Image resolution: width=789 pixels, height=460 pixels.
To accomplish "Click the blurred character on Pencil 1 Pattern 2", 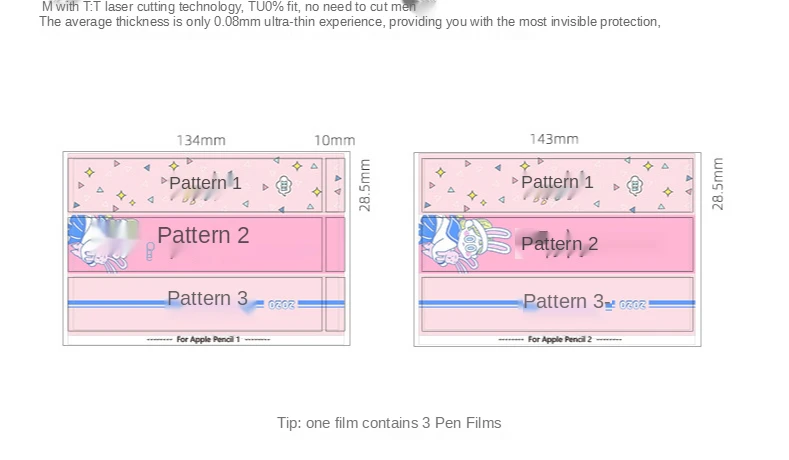I will (x=104, y=244).
